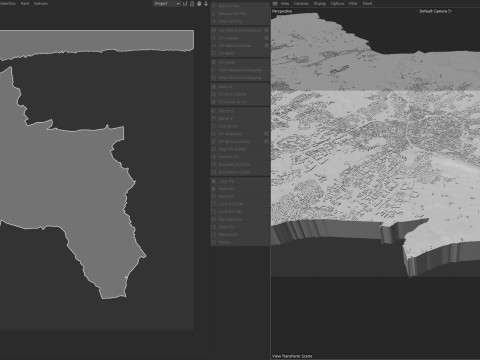Open the Textures menu in UV editor

click(41, 4)
